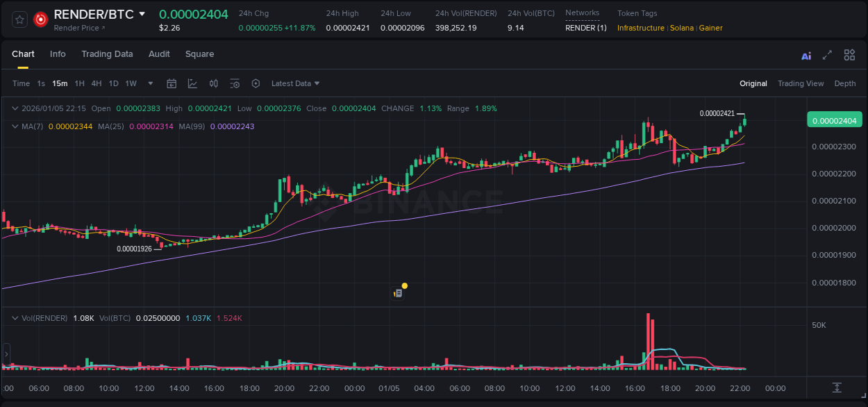The width and height of the screenshot is (868, 407).
Task: Open the AI chart analysis icon
Action: point(806,54)
